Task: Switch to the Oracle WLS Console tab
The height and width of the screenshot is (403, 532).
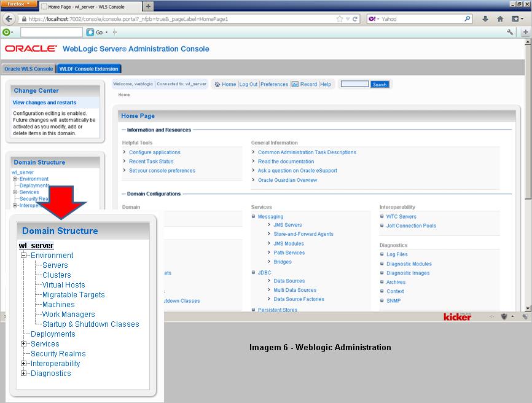Action: pyautogui.click(x=28, y=69)
